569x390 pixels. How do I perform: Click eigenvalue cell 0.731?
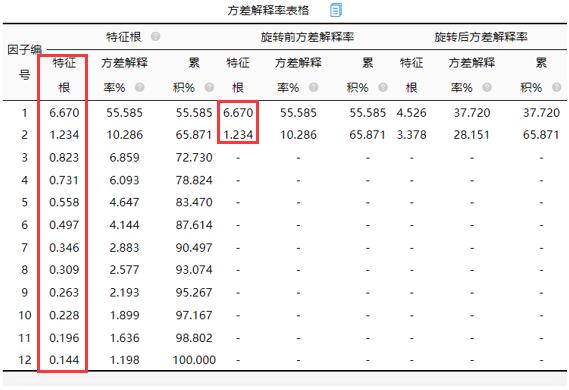point(64,180)
